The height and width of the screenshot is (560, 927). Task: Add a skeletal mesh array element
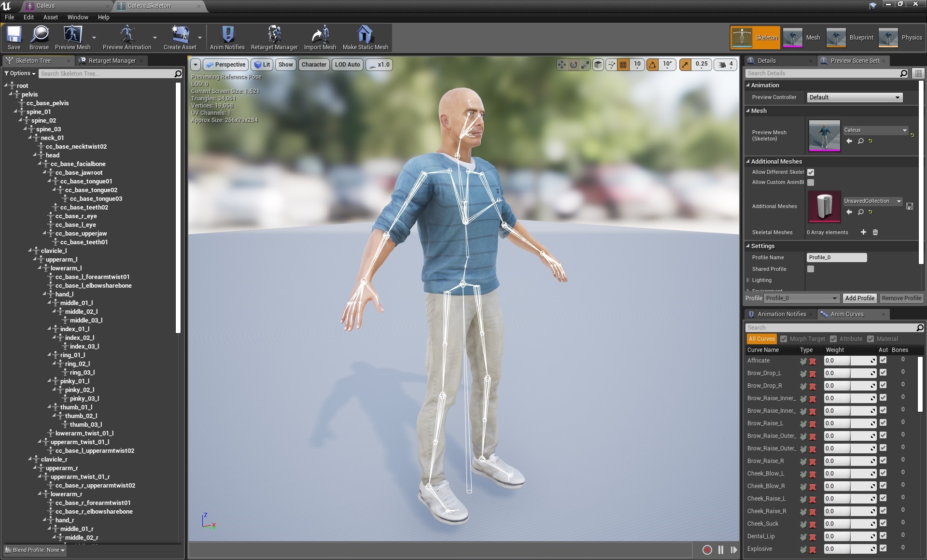(863, 232)
